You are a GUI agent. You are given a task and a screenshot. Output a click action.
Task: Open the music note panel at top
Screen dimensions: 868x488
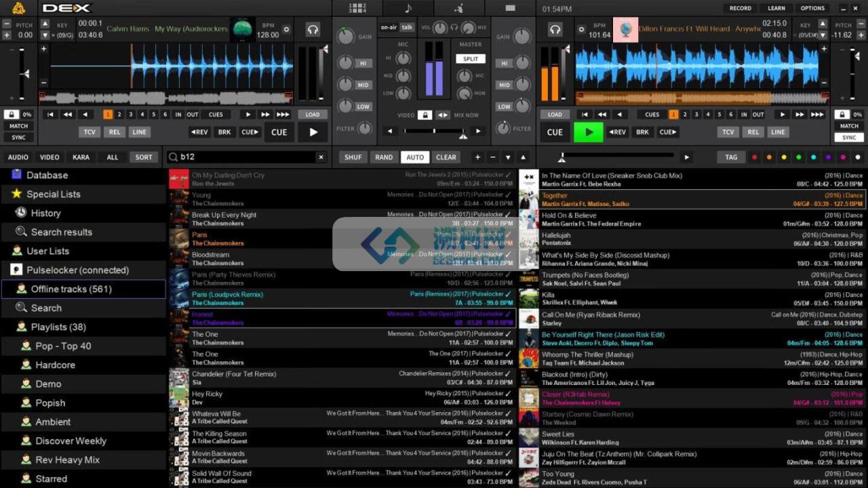coord(408,8)
